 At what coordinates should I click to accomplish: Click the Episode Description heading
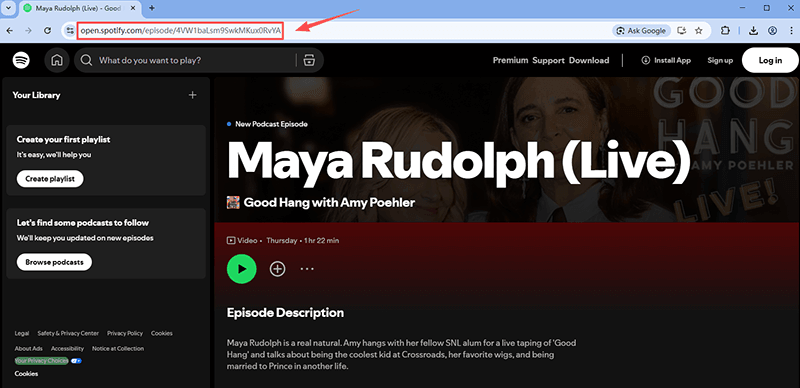pyautogui.click(x=285, y=312)
